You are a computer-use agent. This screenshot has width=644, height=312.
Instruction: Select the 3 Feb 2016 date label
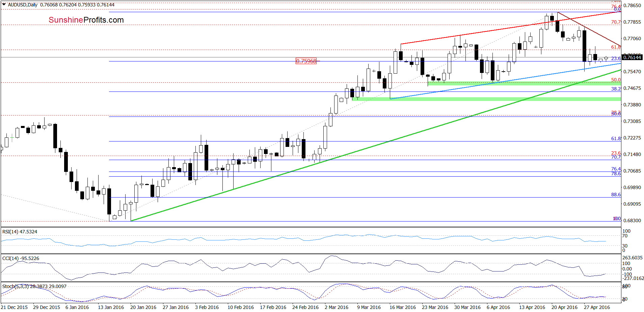tap(207, 307)
